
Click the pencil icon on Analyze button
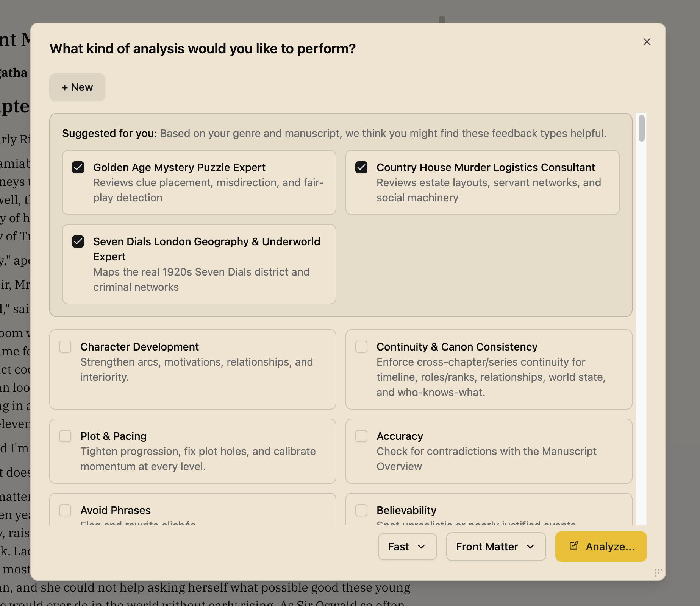[574, 546]
